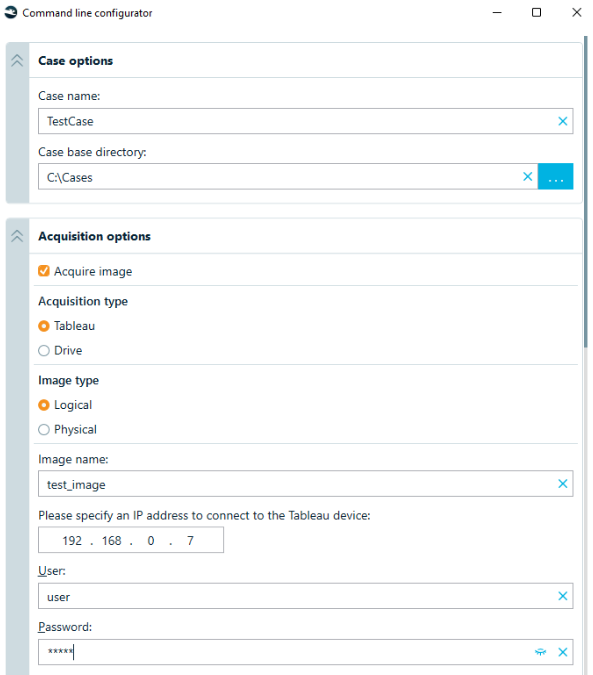Click the Password input field

(x=284, y=652)
